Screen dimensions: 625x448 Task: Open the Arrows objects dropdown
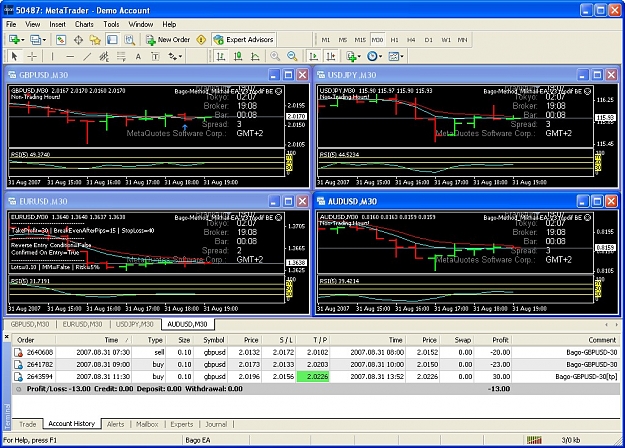175,57
